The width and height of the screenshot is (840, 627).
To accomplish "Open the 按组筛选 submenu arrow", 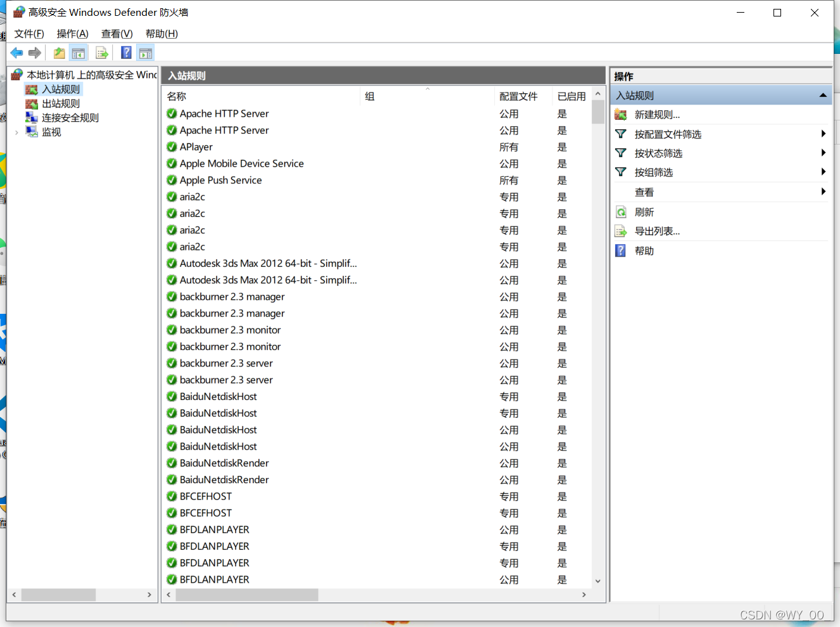I will pos(823,172).
